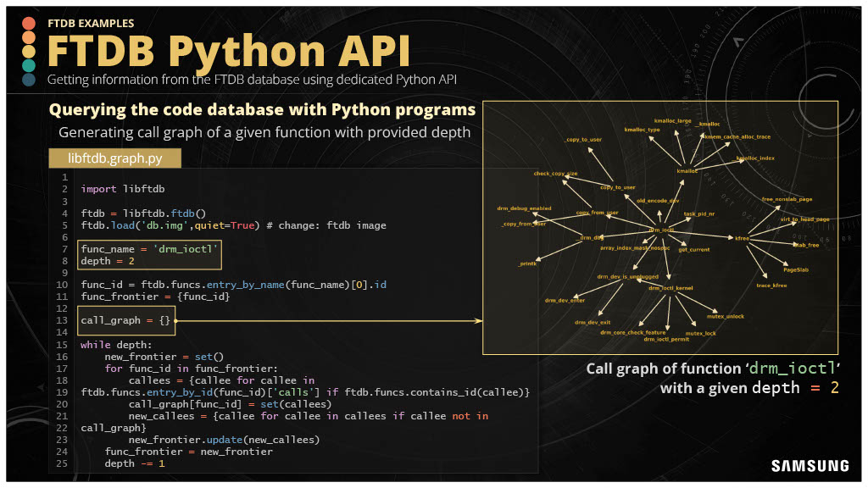This screenshot has height=488, width=868.
Task: Click the 'new_frontier = set()' code line
Action: 164,357
